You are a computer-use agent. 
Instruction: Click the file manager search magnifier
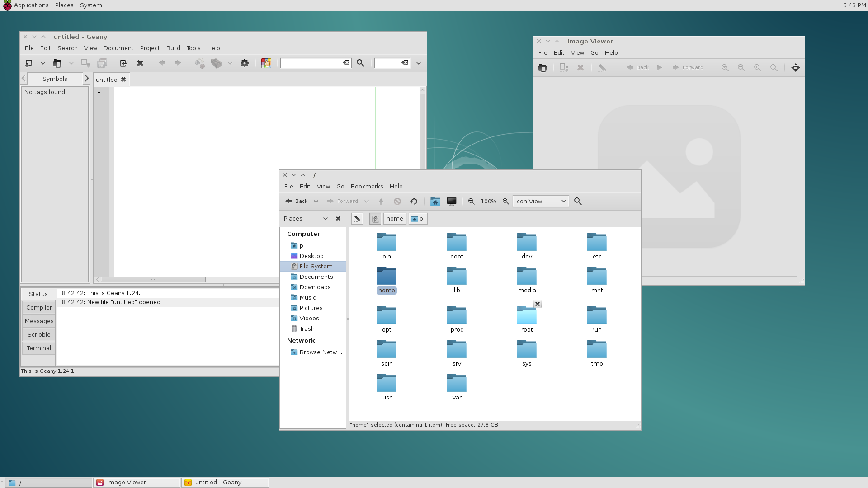coord(578,202)
